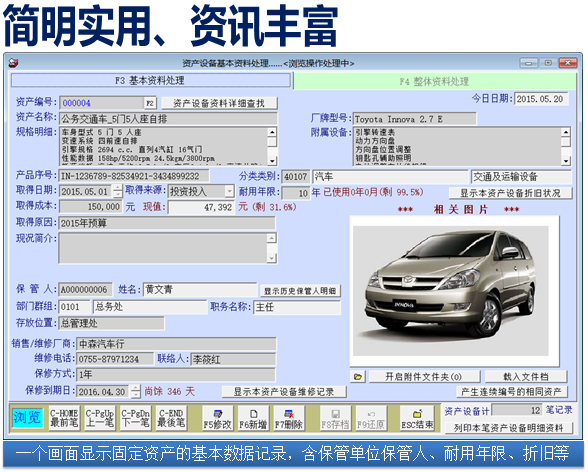The height and width of the screenshot is (472, 588).
Task: Click 开启附件文件夹(0) button
Action: pos(424,376)
